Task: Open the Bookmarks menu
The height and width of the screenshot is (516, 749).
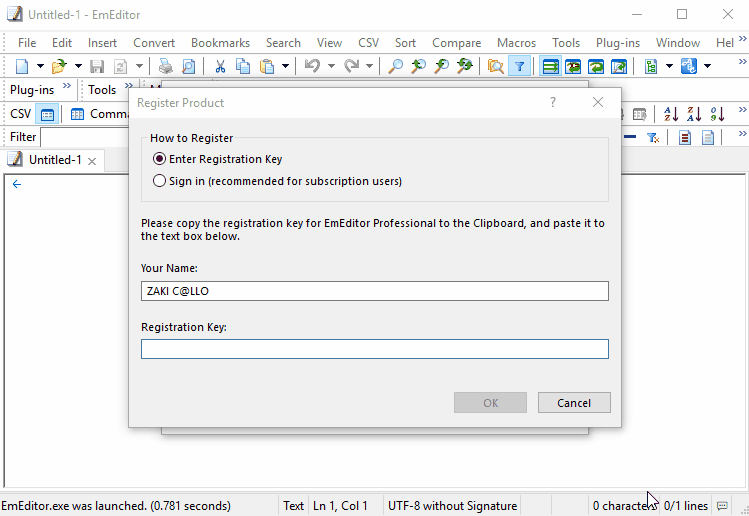Action: tap(220, 43)
